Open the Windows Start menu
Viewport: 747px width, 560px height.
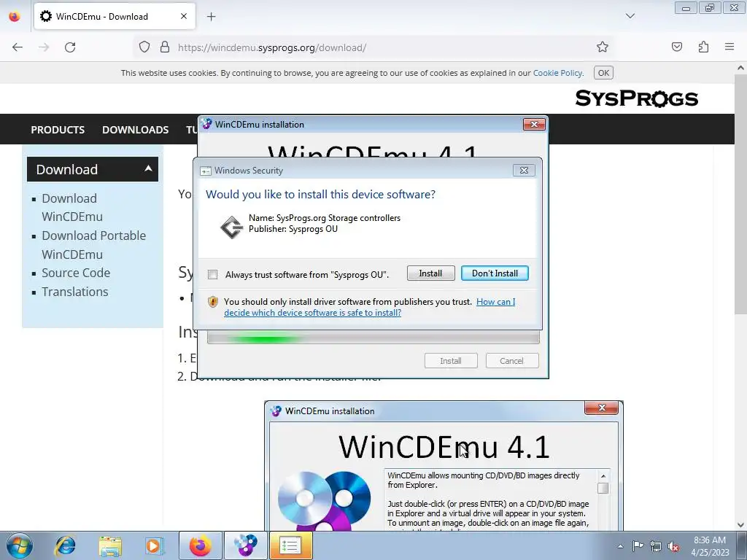[x=20, y=545]
